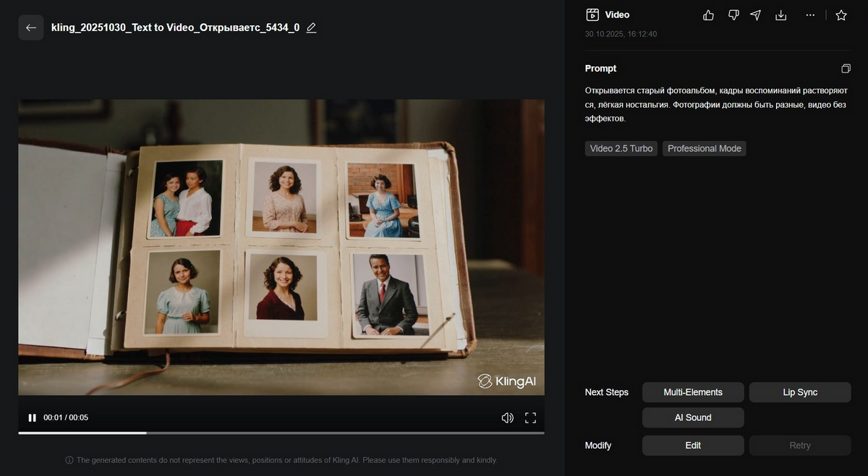Copy the prompt text with copy icon

846,69
